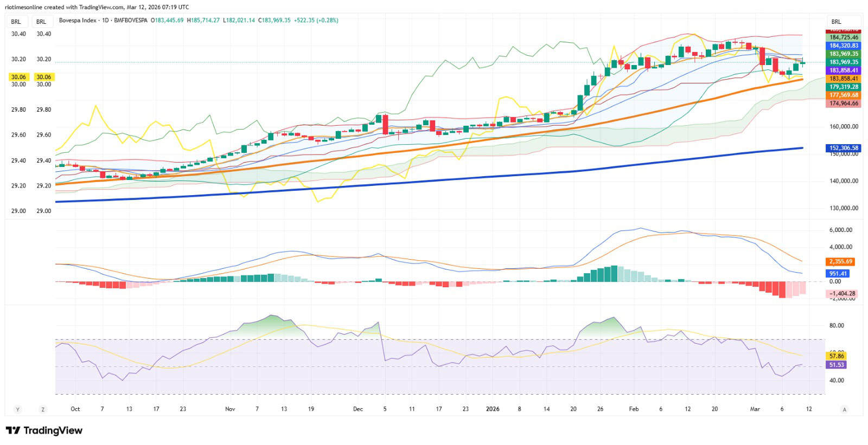
Task: Click the Y scale button at bottom left
Action: click(17, 409)
